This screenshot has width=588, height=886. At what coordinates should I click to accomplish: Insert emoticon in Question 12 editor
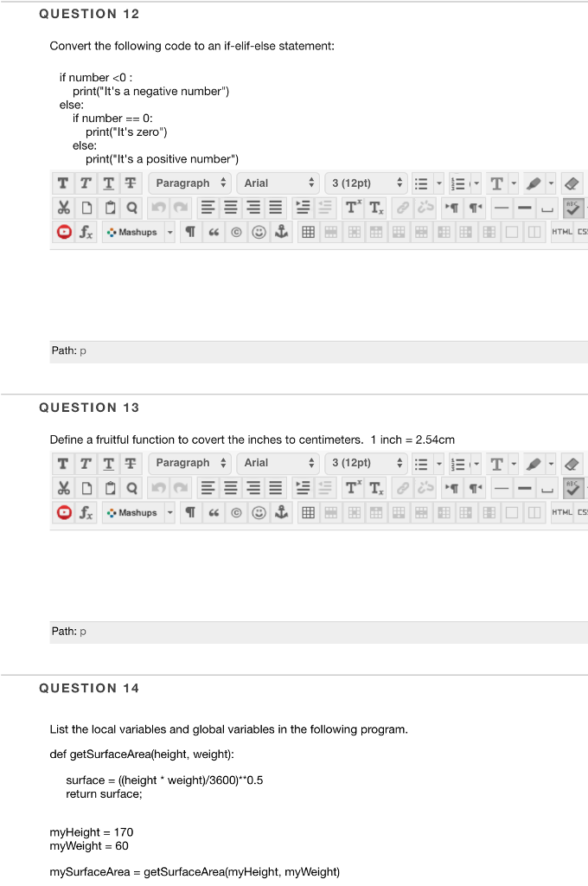[x=259, y=232]
